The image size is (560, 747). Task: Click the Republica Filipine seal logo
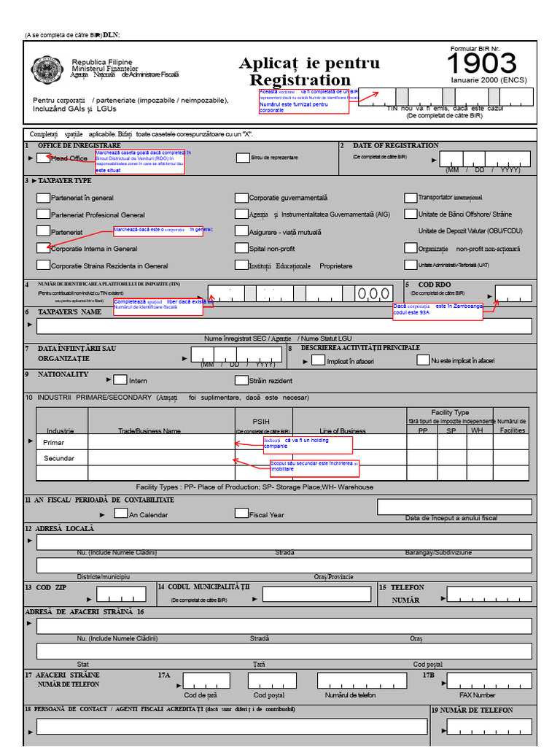(x=47, y=70)
